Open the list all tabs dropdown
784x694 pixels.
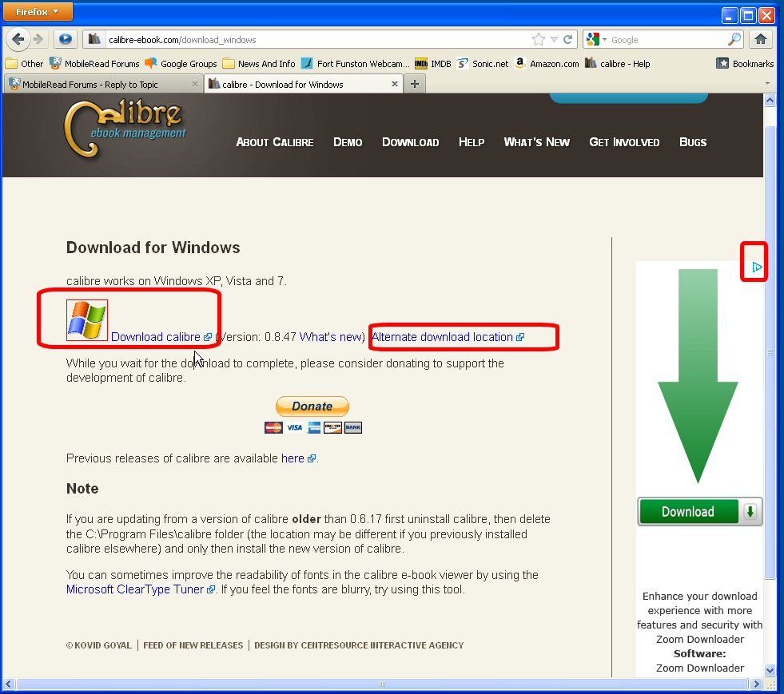(x=767, y=84)
